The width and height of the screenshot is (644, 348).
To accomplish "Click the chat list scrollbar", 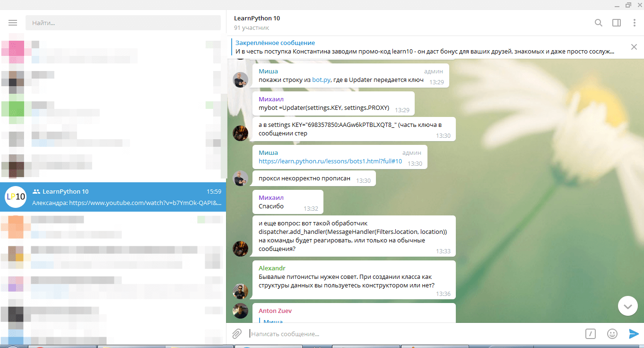I will [224, 137].
